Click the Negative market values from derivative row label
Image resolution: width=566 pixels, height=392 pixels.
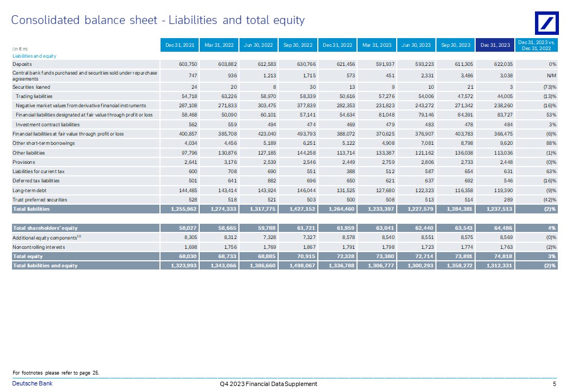81,106
